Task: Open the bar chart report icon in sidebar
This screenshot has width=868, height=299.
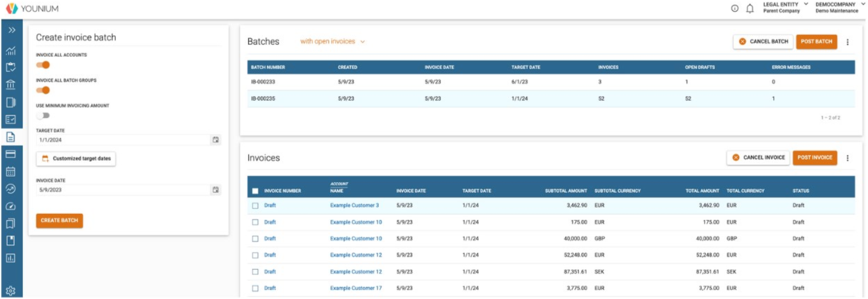Action: 11,258
